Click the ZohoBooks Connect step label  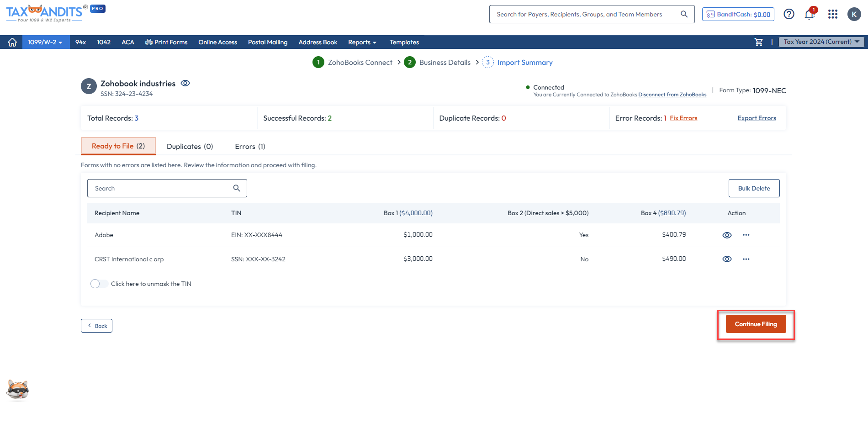pyautogui.click(x=360, y=62)
